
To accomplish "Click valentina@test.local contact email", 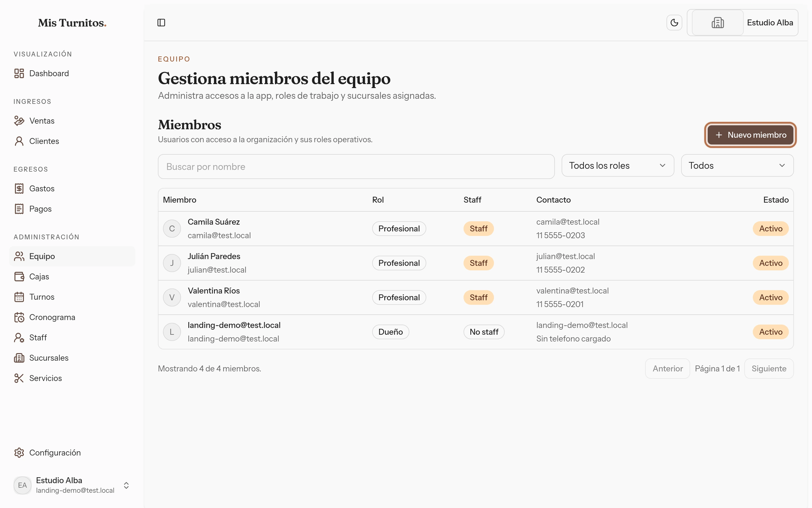I will click(x=572, y=291).
